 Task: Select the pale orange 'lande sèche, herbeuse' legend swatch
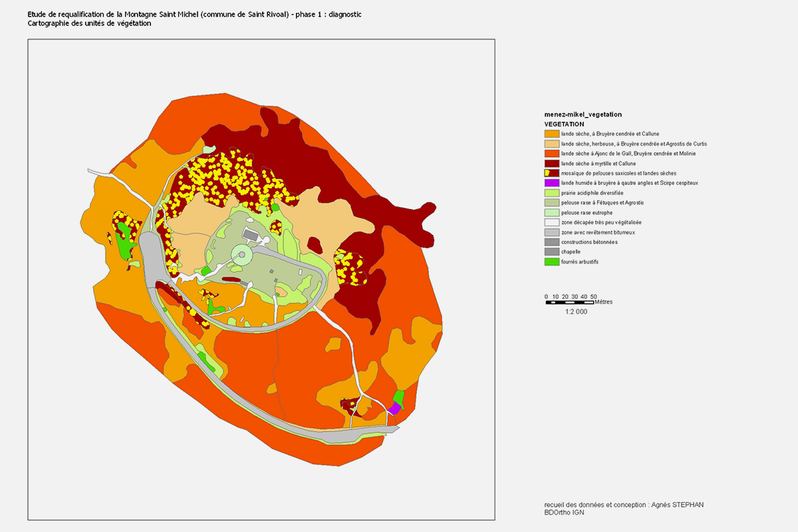click(x=551, y=144)
